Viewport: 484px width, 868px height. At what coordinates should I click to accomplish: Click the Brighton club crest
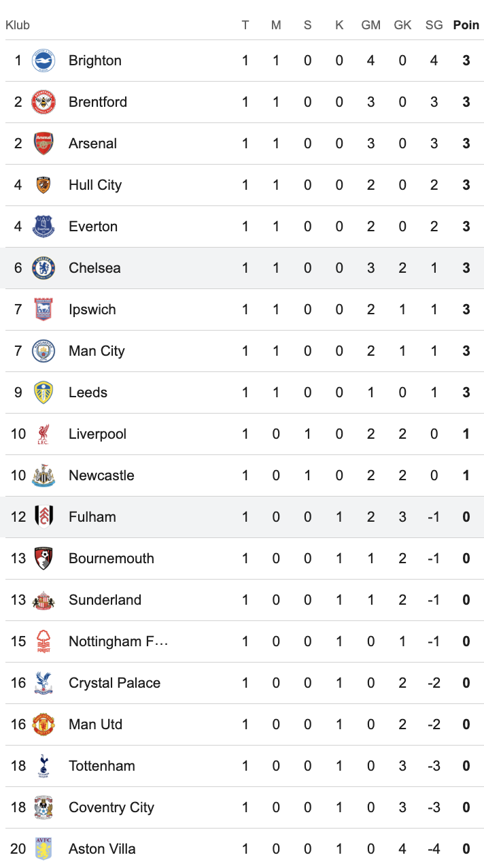click(x=44, y=61)
